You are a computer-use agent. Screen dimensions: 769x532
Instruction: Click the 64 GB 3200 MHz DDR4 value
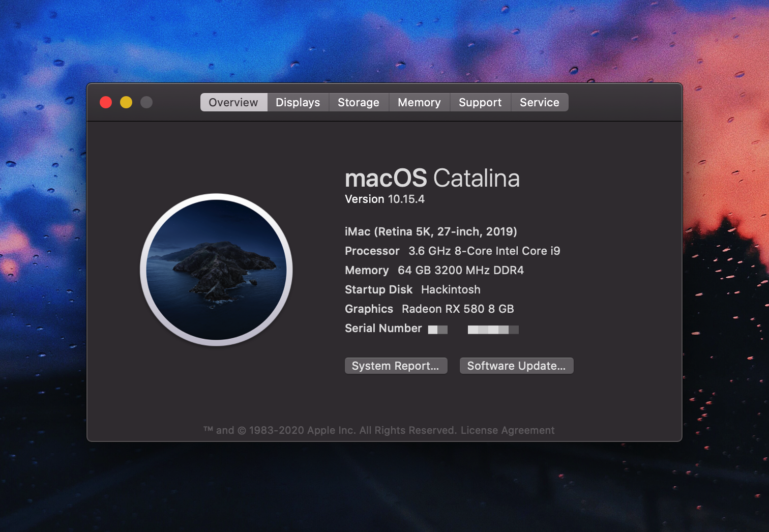(461, 270)
